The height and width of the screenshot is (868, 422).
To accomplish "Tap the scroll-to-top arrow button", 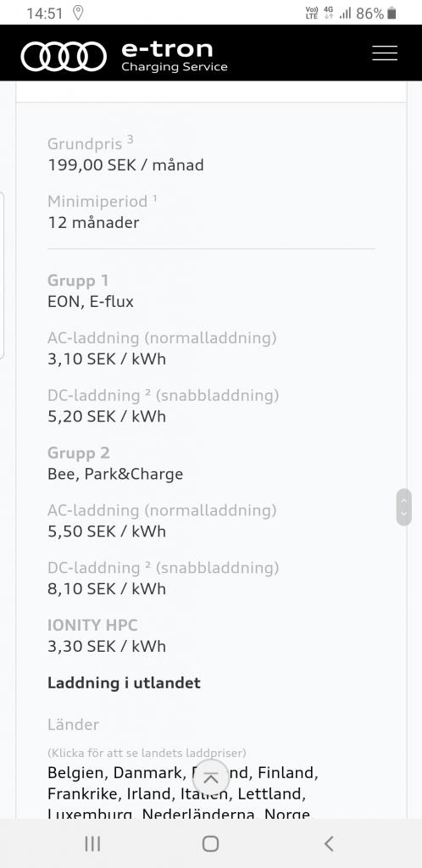I will click(x=210, y=778).
